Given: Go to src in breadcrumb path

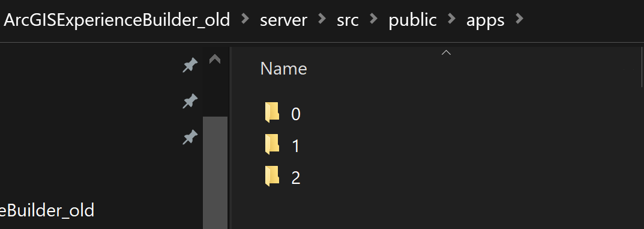Looking at the screenshot, I should coord(348,20).
